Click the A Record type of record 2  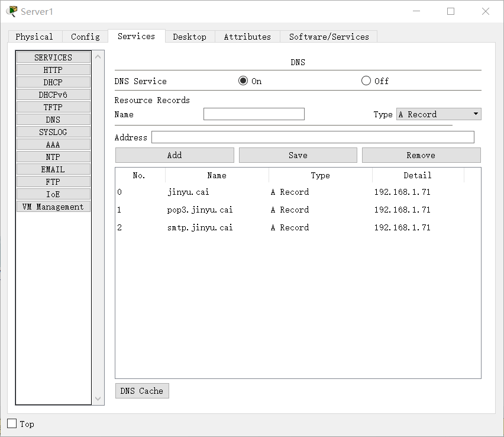(290, 227)
